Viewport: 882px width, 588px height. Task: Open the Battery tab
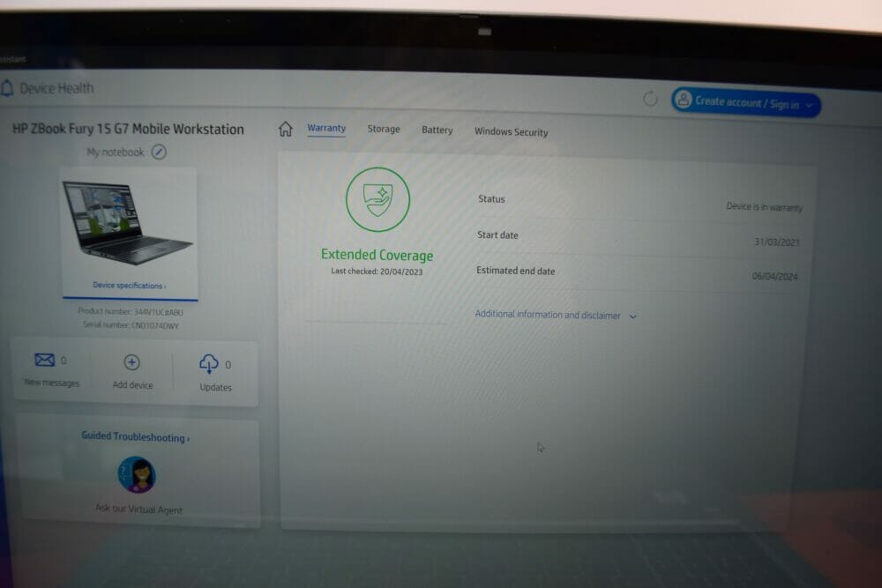tap(437, 130)
